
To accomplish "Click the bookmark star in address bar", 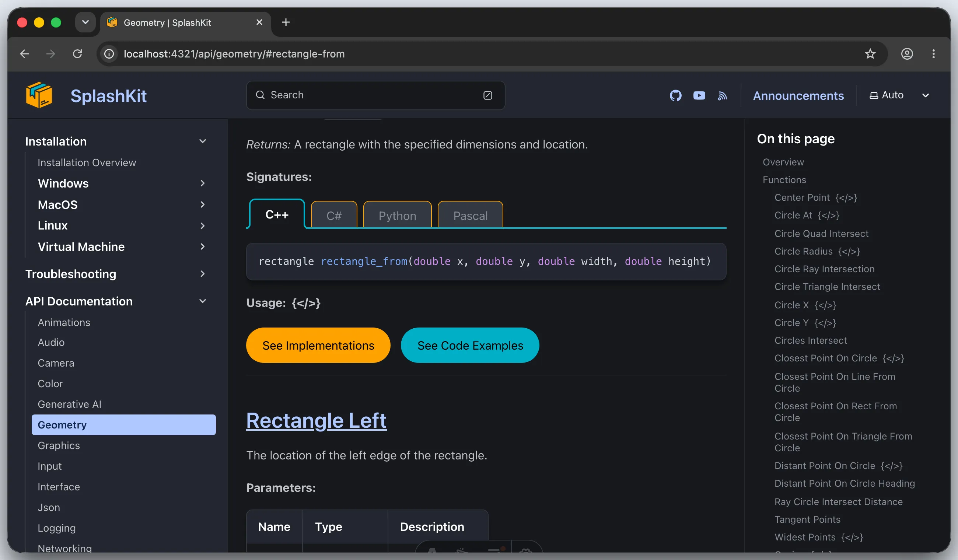I will tap(870, 53).
